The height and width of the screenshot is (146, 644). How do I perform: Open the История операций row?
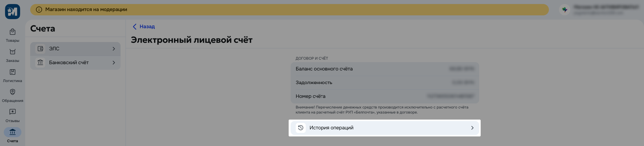click(385, 128)
